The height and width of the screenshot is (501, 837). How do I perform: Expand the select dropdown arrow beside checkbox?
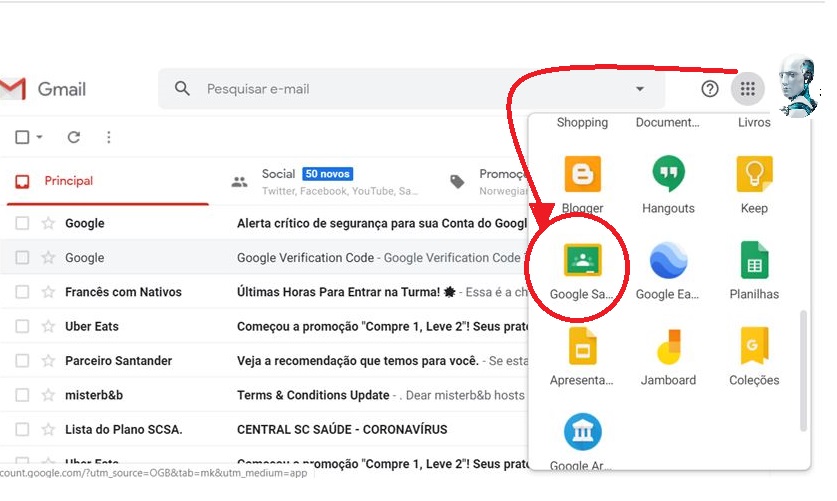(40, 137)
